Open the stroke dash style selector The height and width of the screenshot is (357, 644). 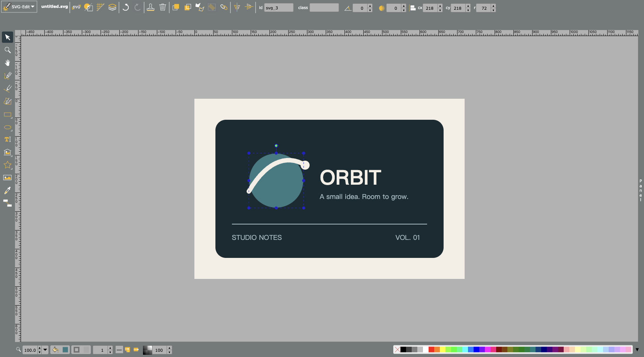(119, 350)
